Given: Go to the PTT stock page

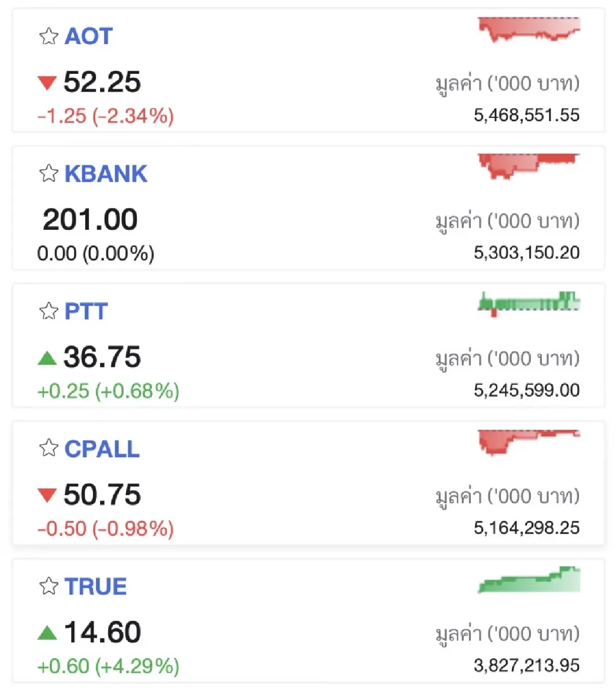Looking at the screenshot, I should coord(86,311).
